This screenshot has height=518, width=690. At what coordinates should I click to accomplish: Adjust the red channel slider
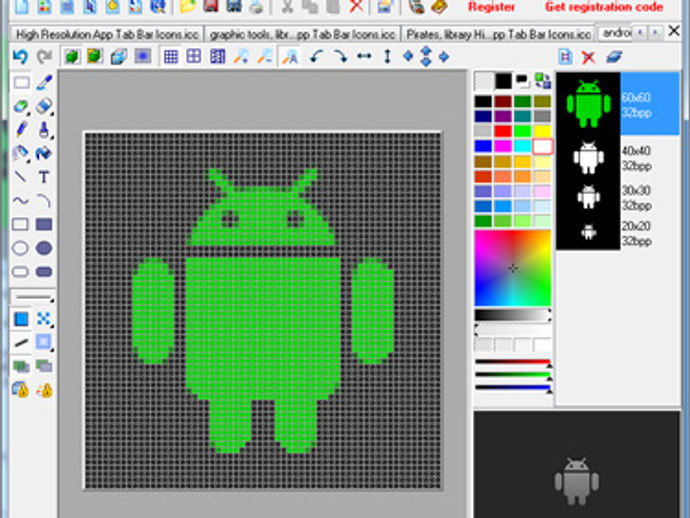coord(513,363)
